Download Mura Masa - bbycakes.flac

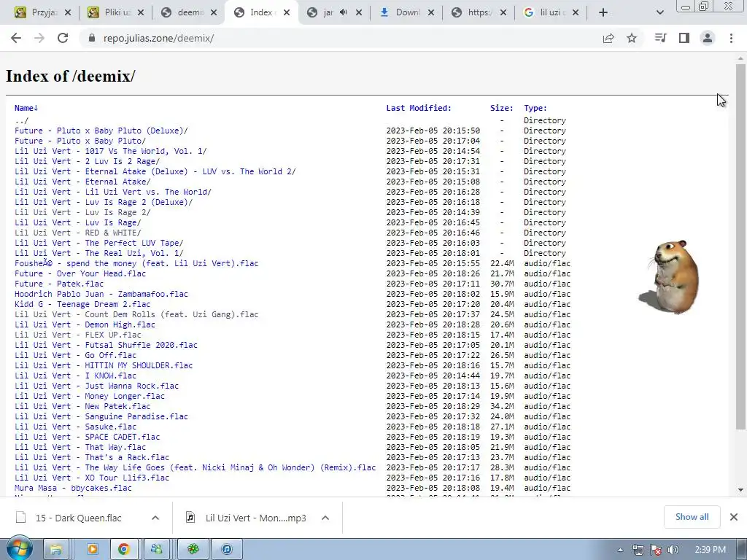pos(73,488)
